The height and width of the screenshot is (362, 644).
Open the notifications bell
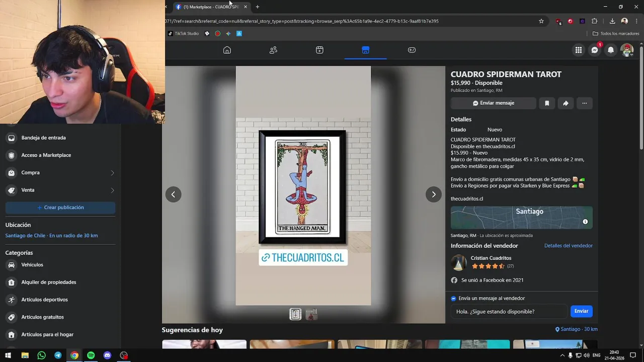coord(611,50)
